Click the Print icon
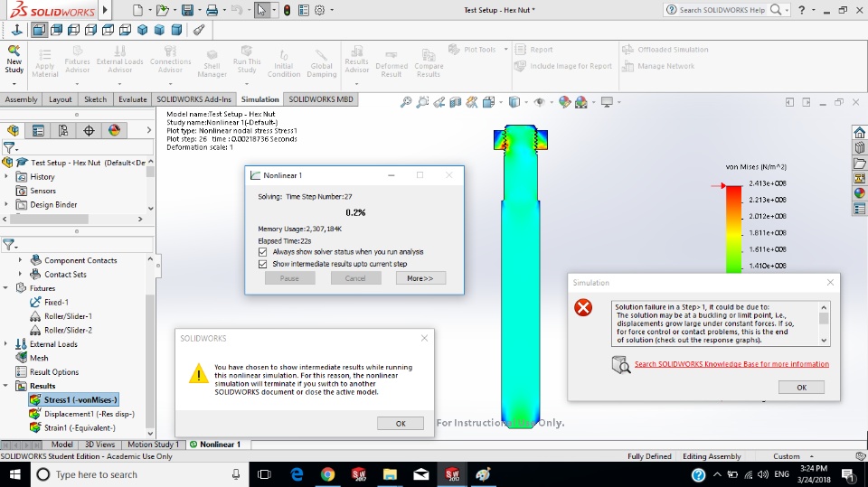Image resolution: width=868 pixels, height=487 pixels. pyautogui.click(x=212, y=10)
